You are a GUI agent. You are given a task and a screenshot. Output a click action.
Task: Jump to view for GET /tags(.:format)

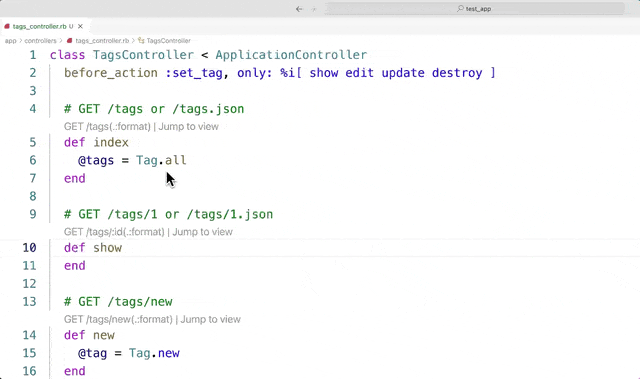pos(189,126)
